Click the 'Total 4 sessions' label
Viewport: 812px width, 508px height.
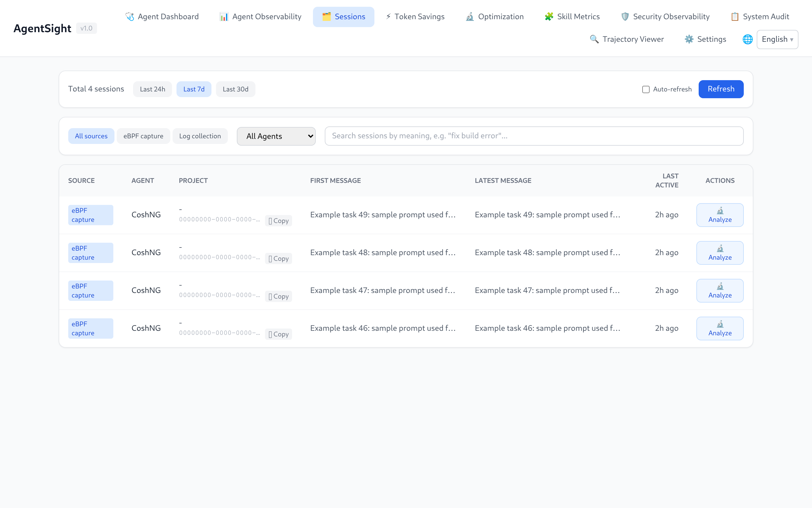(96, 89)
